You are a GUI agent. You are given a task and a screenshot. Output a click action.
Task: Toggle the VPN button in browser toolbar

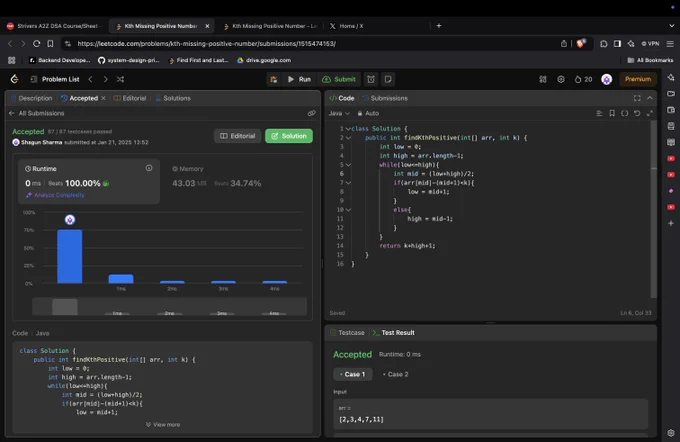coord(650,44)
